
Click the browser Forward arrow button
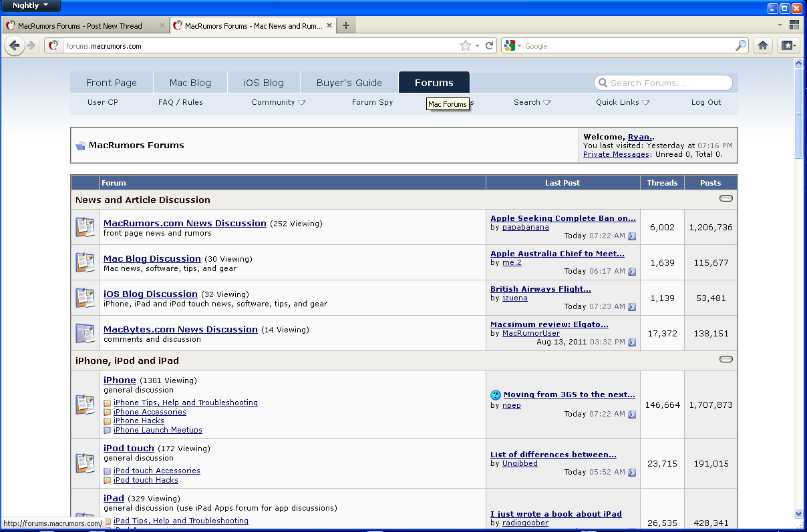(x=31, y=45)
